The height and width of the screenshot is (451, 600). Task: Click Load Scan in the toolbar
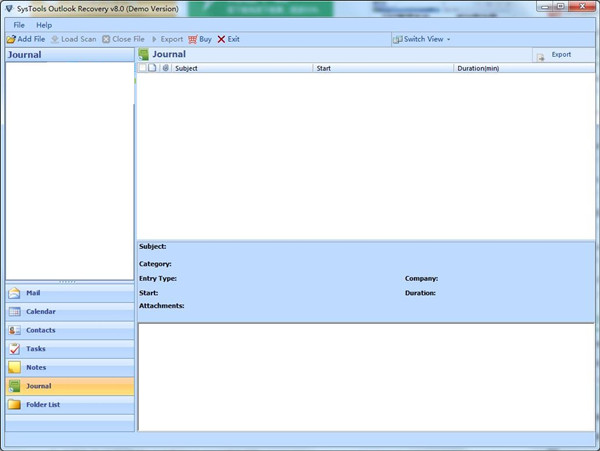coord(74,39)
